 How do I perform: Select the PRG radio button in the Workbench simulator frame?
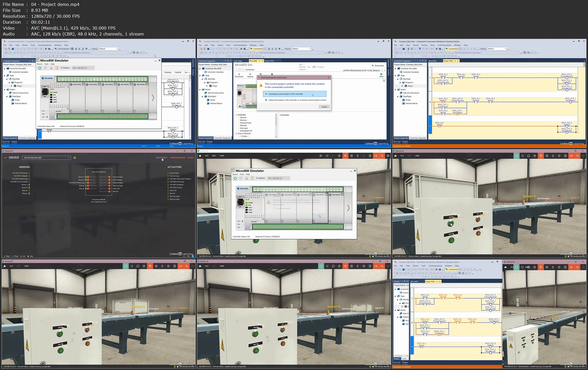[x=47, y=117]
